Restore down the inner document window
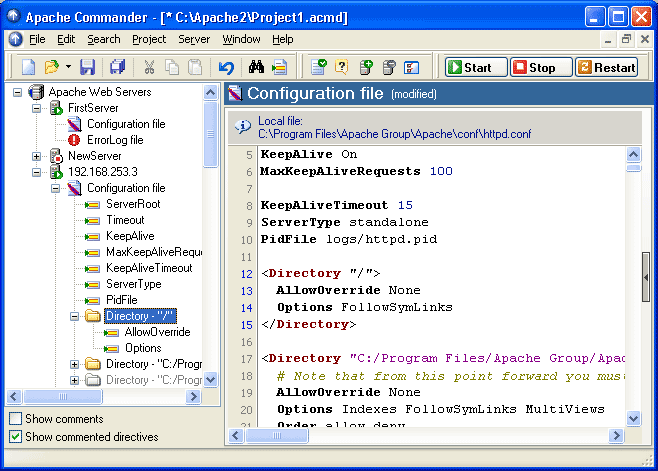Image resolution: width=658 pixels, height=471 pixels. 627,39
